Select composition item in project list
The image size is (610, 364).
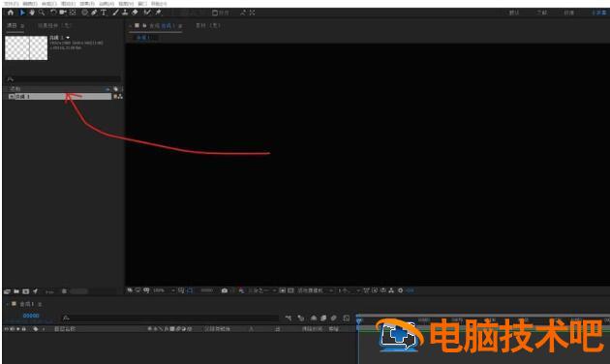[x=59, y=97]
